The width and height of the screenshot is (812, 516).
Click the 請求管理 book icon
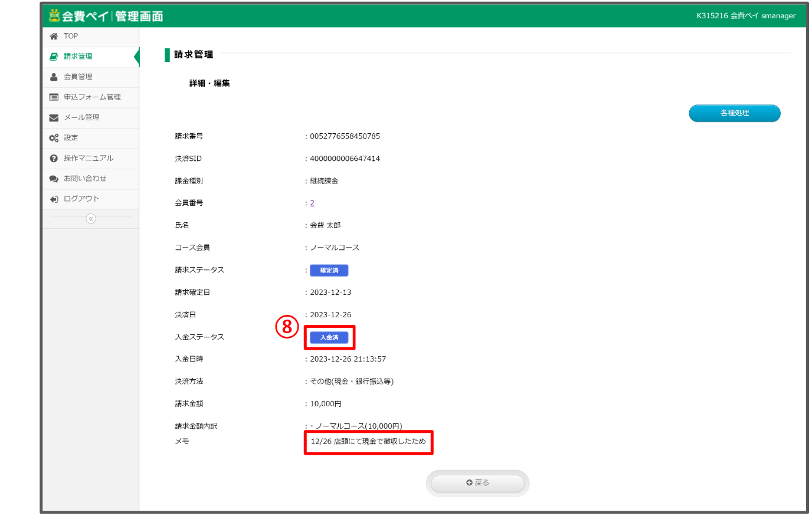[54, 57]
